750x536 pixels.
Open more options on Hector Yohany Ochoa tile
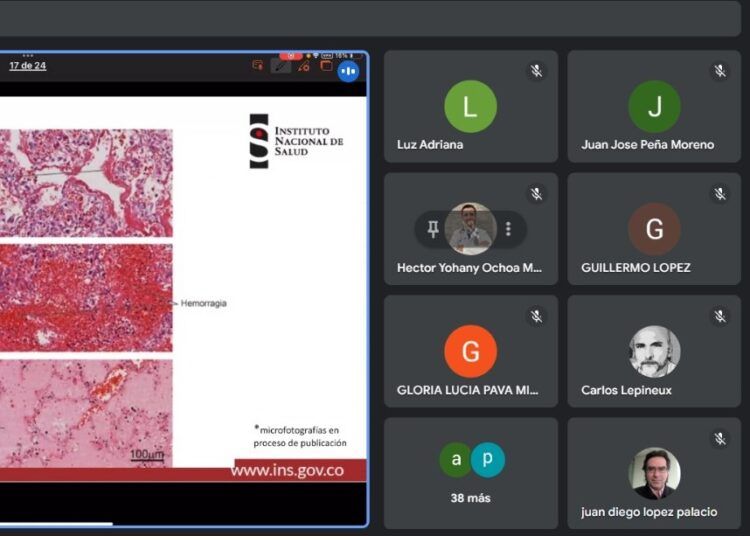pos(508,229)
